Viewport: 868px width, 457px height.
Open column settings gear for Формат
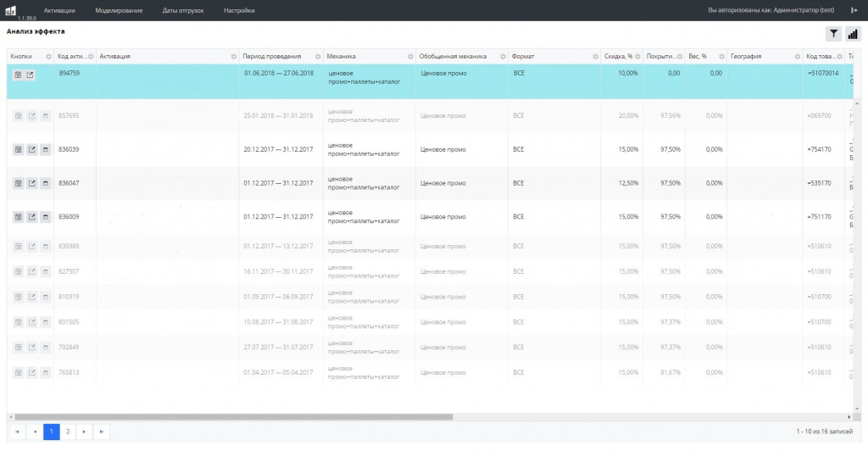(595, 57)
